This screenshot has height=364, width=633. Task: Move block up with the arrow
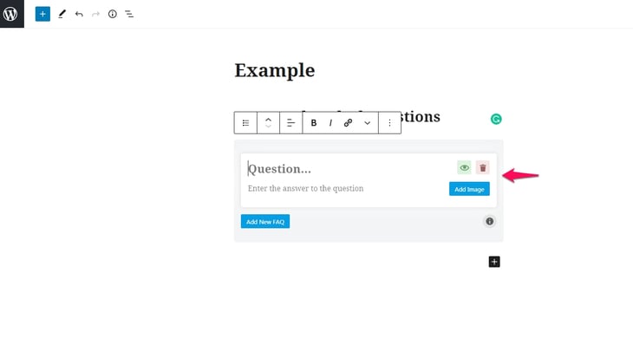point(268,120)
